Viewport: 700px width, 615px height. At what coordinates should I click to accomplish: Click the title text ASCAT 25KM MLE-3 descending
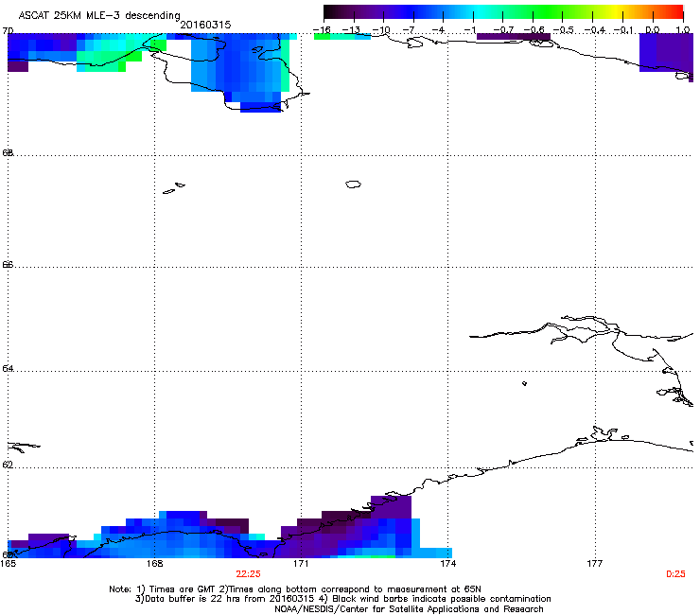[x=99, y=16]
